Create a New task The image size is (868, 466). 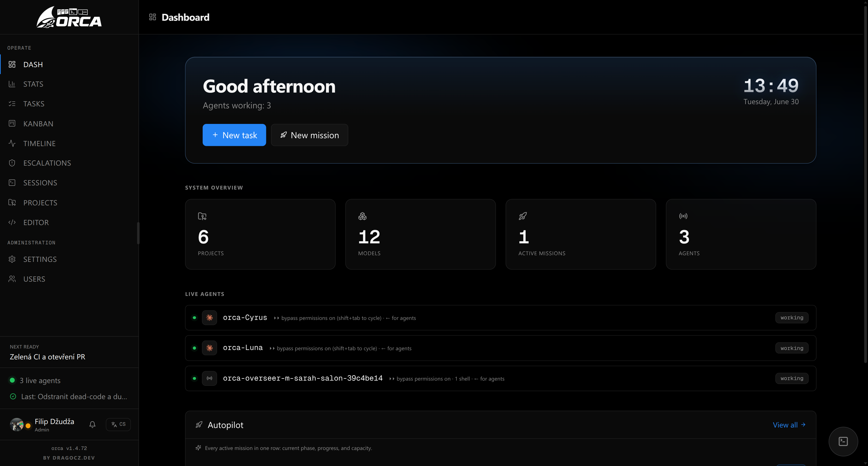pos(234,135)
